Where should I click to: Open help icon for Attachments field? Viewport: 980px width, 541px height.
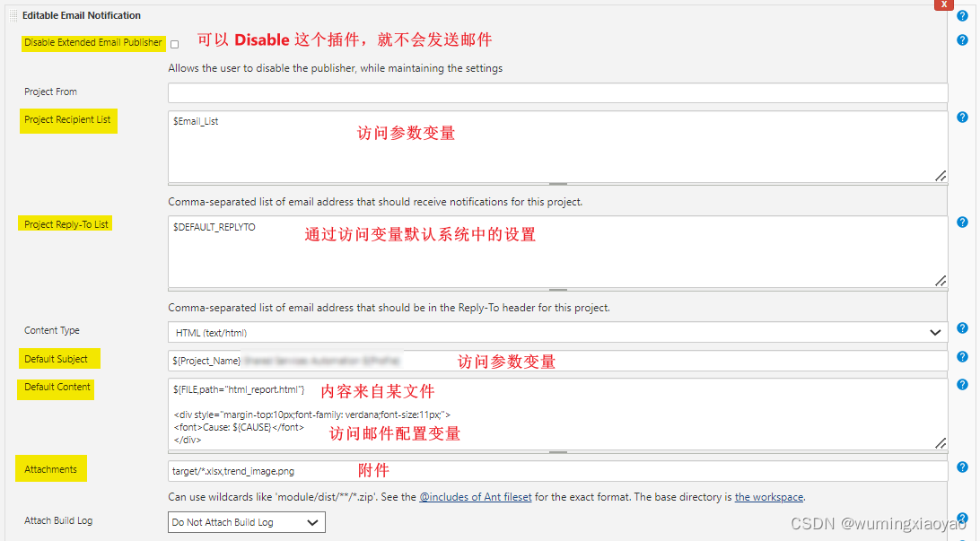pos(962,467)
